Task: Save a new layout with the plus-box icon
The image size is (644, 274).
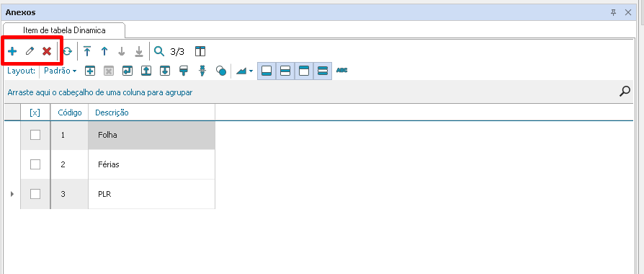Action: [x=90, y=71]
